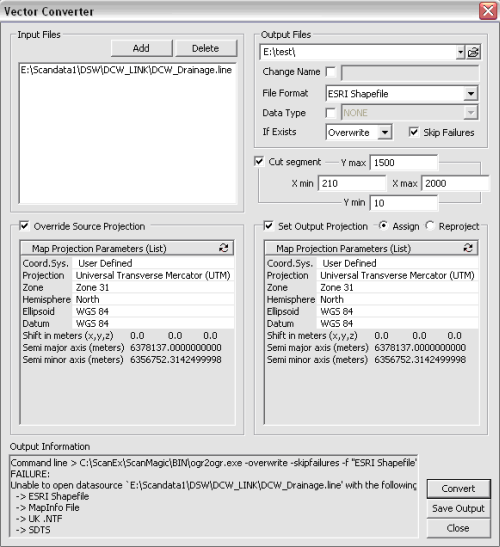Select DCW_Drainage.line in input files list

pos(126,70)
